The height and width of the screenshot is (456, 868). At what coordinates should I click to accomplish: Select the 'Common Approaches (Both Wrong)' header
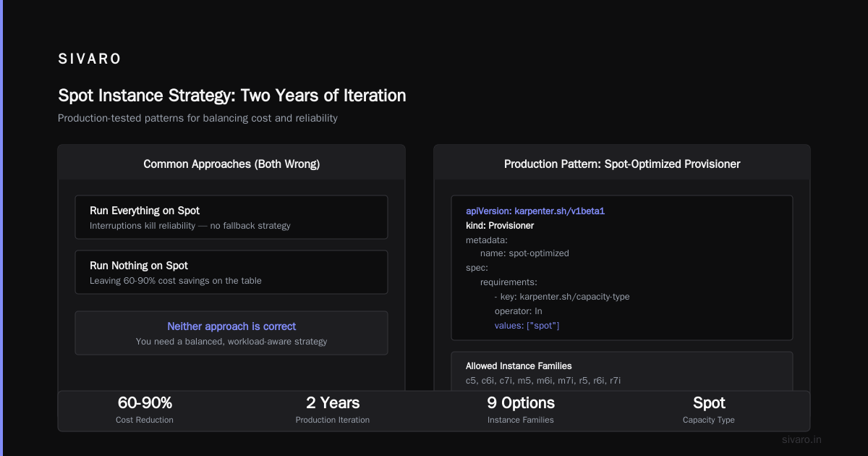pos(231,164)
